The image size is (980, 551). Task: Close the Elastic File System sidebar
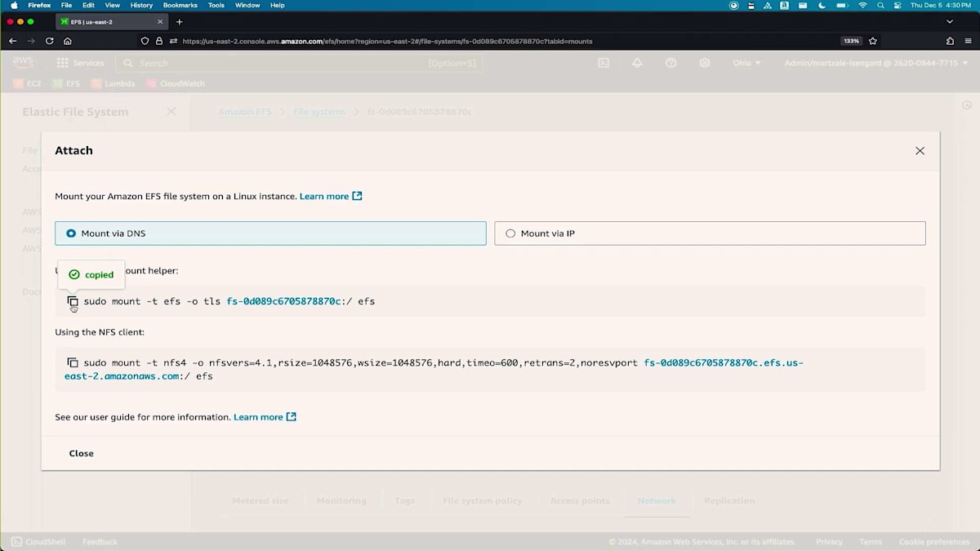pyautogui.click(x=171, y=111)
